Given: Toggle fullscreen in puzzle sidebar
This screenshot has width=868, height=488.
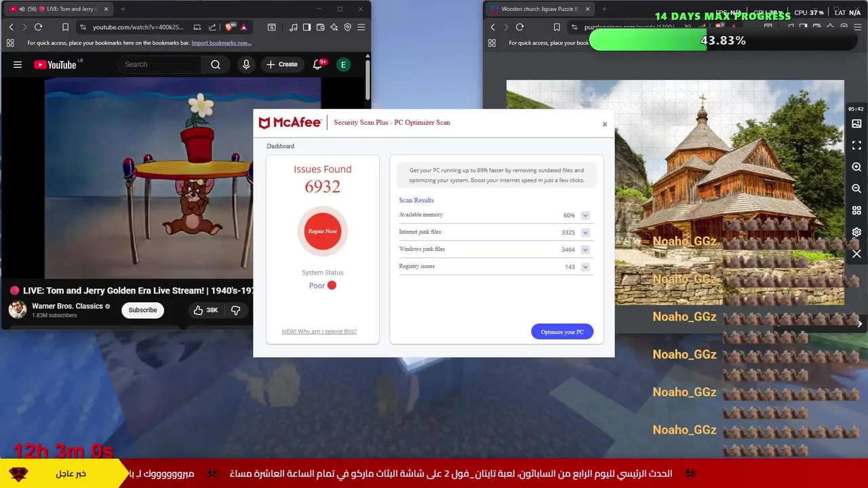Looking at the screenshot, I should [x=856, y=146].
